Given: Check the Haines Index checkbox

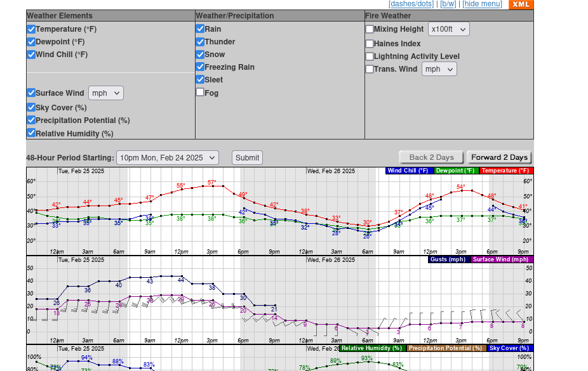Looking at the screenshot, I should tap(370, 44).
